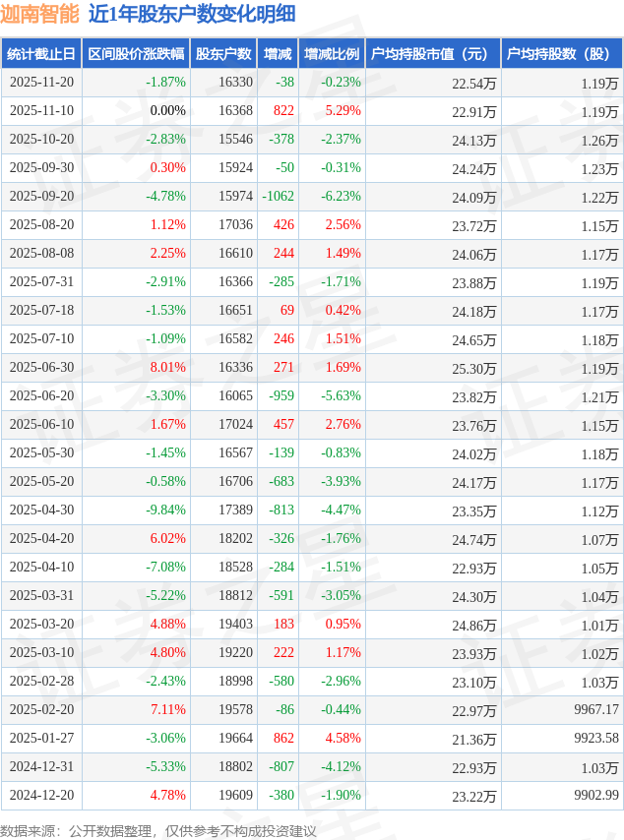Select the 2025-11-20 date cell

pos(41,83)
